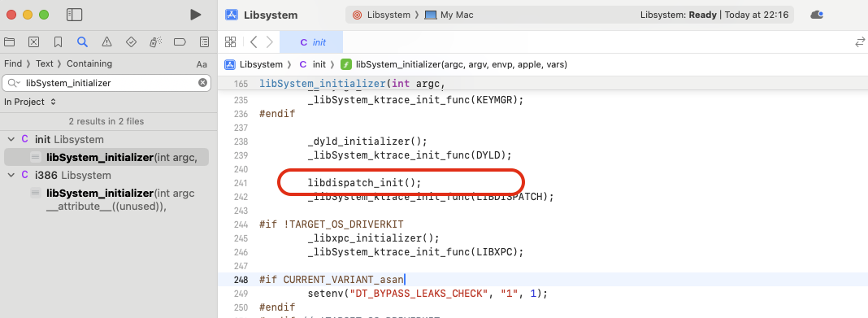Click the Libsystem project title

(271, 15)
